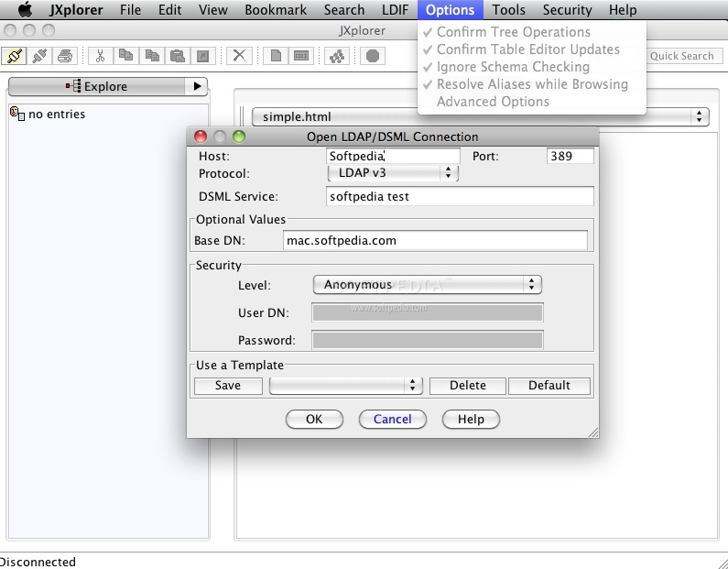This screenshot has height=569, width=728.
Task: Click OK in the connection dialog
Action: (x=314, y=419)
